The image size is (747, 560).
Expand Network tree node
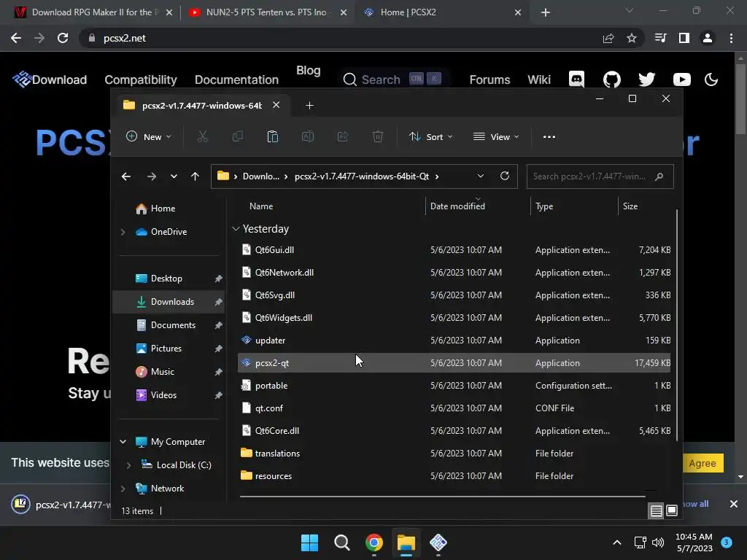click(123, 489)
